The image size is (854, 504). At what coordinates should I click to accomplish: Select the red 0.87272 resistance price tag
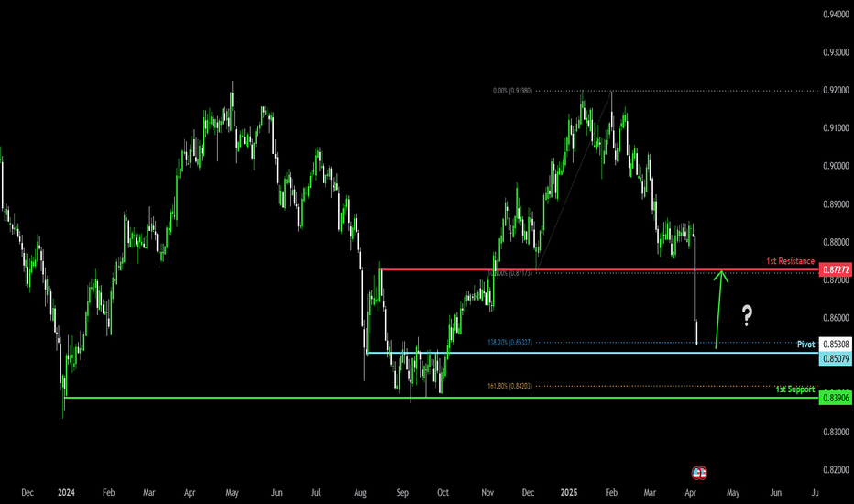pyautogui.click(x=836, y=269)
